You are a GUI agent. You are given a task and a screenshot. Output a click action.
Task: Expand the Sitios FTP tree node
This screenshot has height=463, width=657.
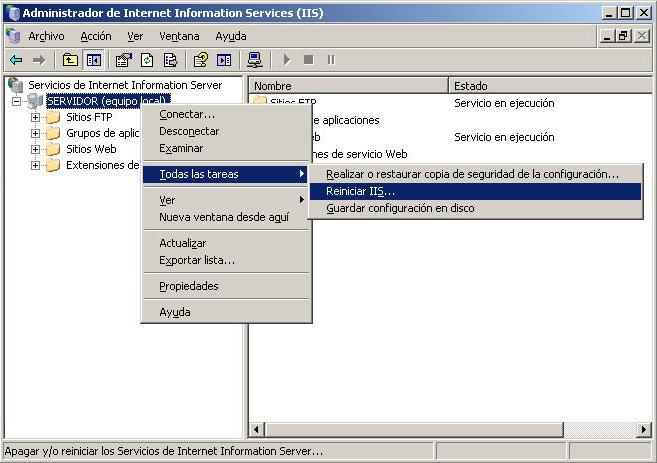click(x=36, y=117)
